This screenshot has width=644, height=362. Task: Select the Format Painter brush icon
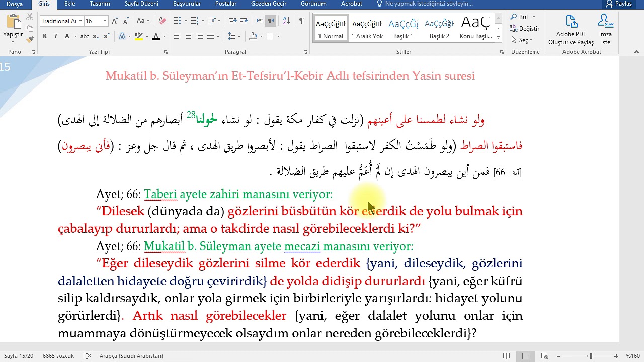click(30, 39)
